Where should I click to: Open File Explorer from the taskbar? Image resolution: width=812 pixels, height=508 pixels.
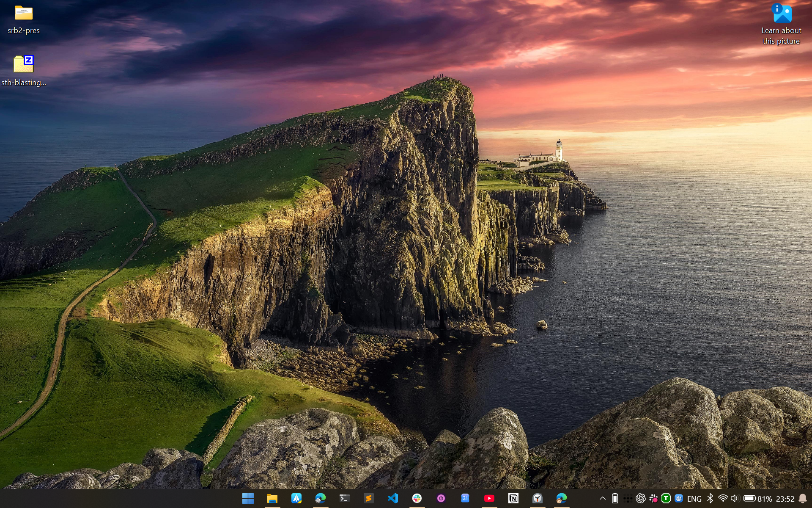pos(272,498)
